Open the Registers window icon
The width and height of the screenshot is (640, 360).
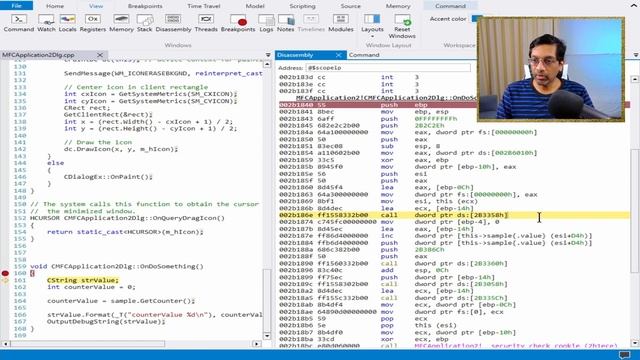[93, 23]
